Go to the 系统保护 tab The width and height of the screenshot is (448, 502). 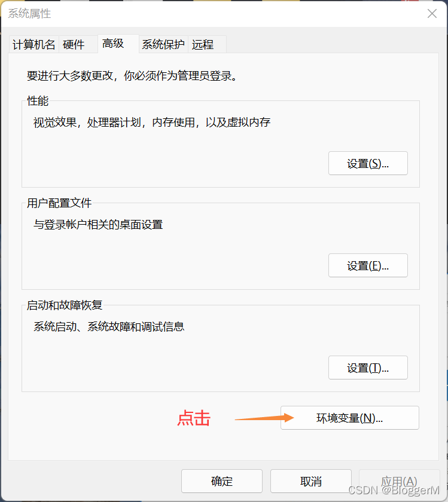tap(163, 44)
